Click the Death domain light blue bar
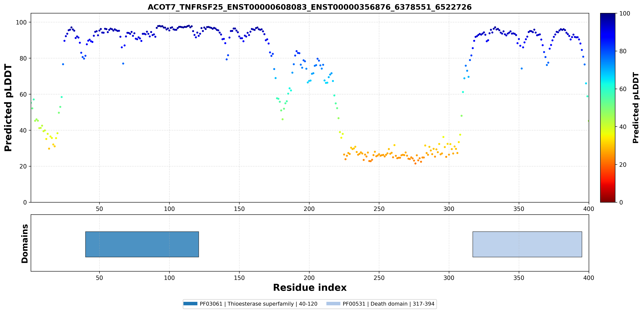 [527, 244]
